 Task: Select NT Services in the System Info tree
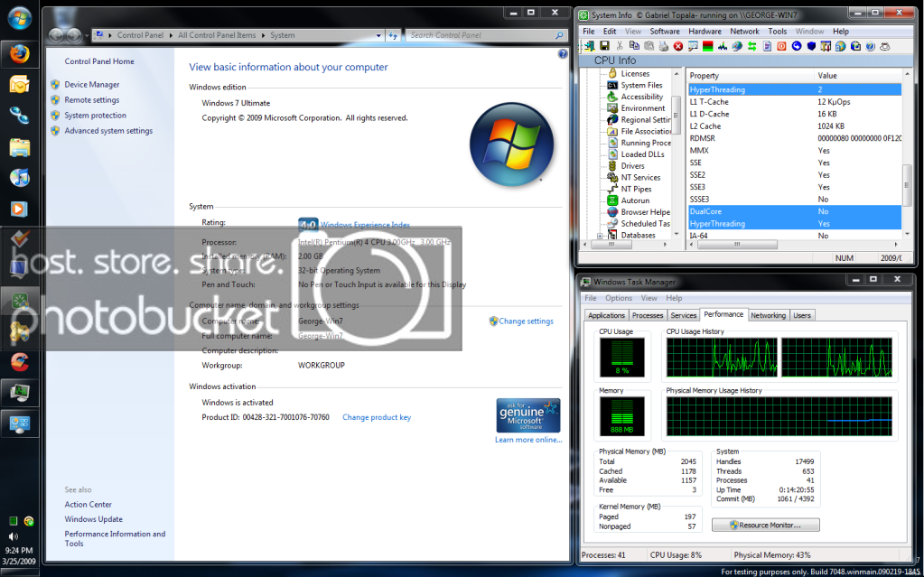[x=640, y=177]
